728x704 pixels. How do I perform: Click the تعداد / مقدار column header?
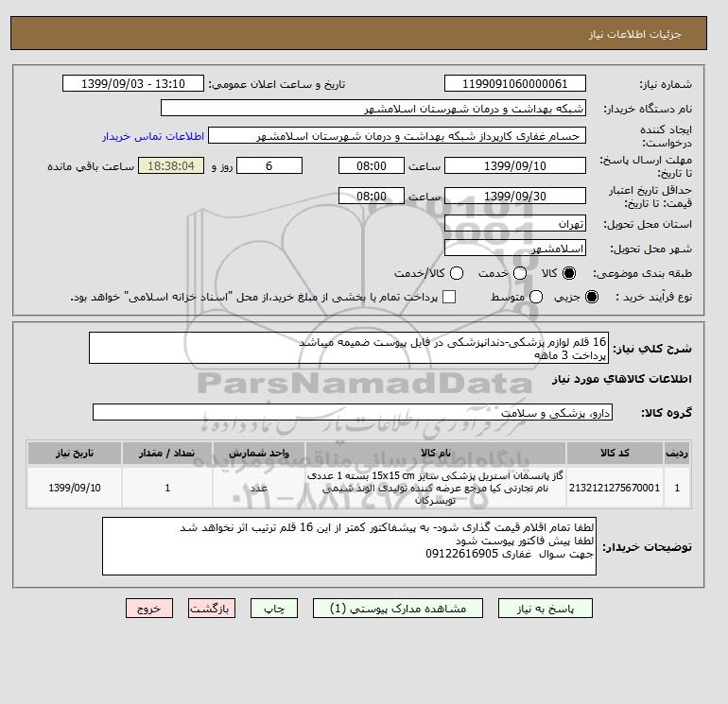(167, 453)
